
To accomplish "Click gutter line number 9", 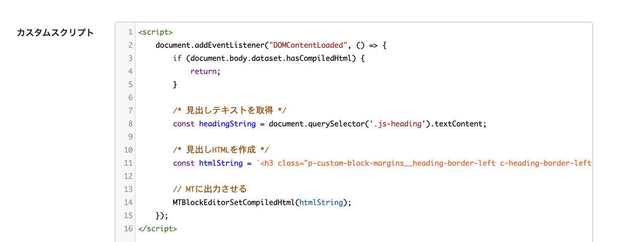I will (130, 137).
